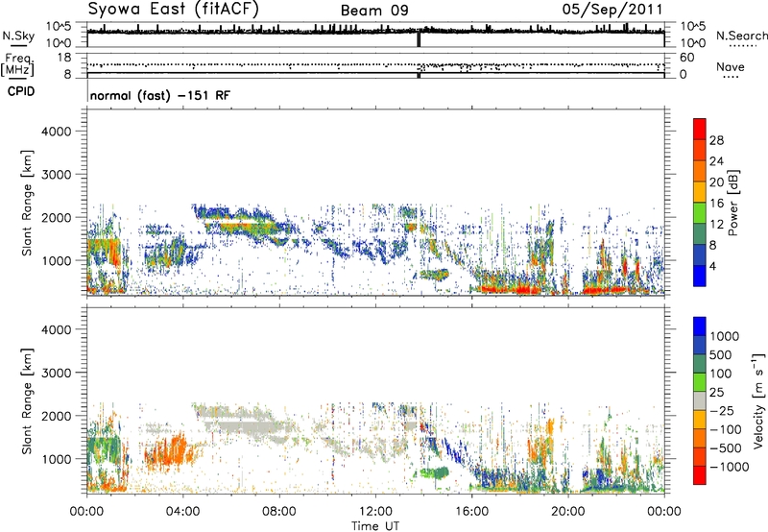Click the 'N.Search' legend label

(741, 36)
